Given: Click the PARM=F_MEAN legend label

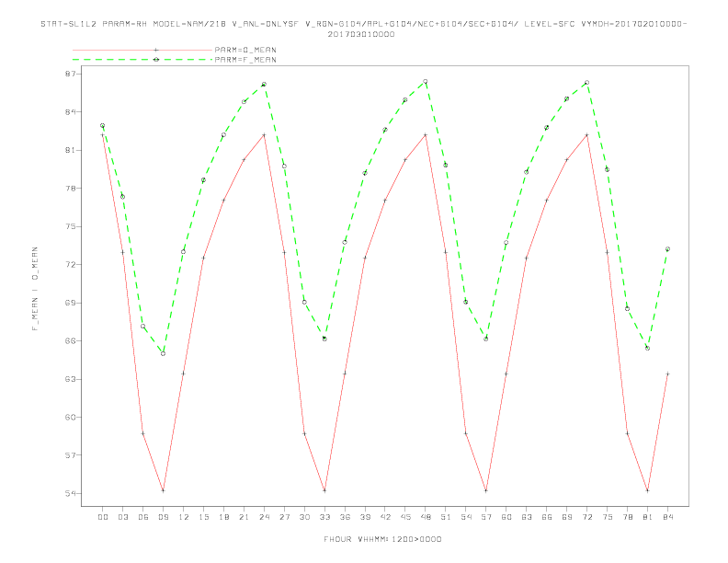Looking at the screenshot, I should click(245, 60).
